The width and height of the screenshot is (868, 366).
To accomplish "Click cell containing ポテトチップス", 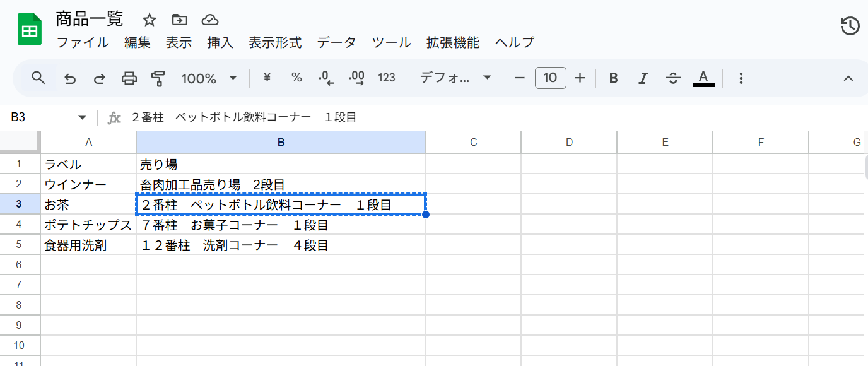I will click(88, 225).
